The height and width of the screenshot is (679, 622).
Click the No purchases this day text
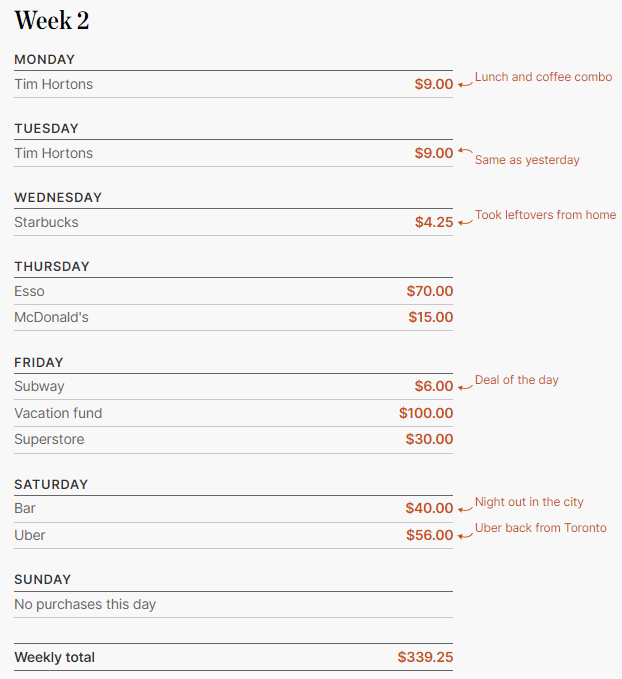(85, 605)
